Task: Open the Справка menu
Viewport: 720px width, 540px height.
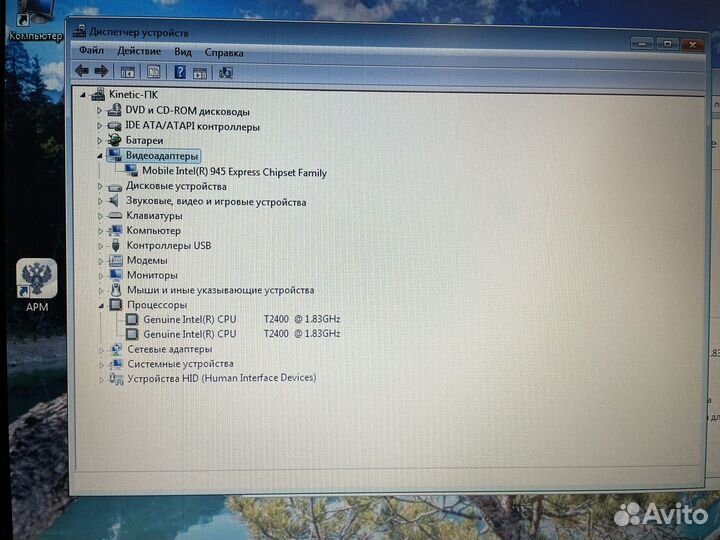Action: click(x=224, y=53)
